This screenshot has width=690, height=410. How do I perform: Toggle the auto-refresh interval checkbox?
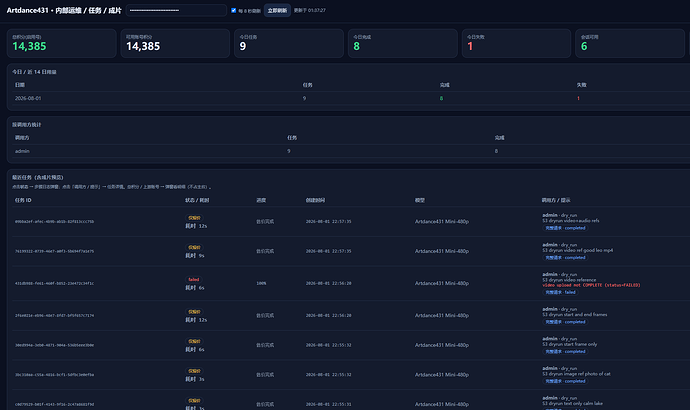click(x=233, y=10)
